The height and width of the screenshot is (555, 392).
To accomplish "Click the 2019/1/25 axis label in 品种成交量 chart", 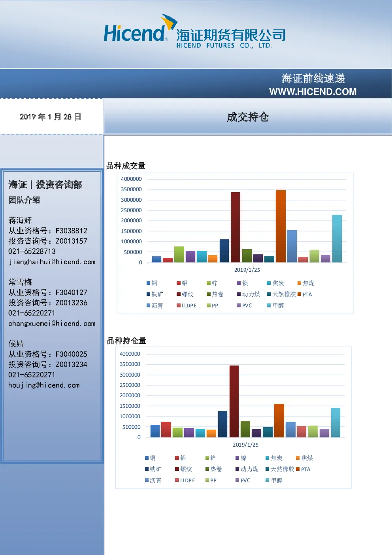I will point(247,270).
